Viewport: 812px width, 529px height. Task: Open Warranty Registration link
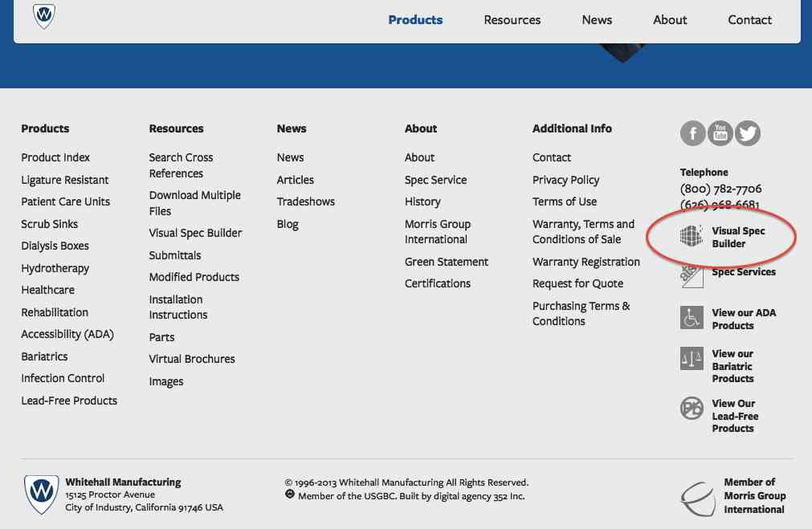tap(586, 262)
